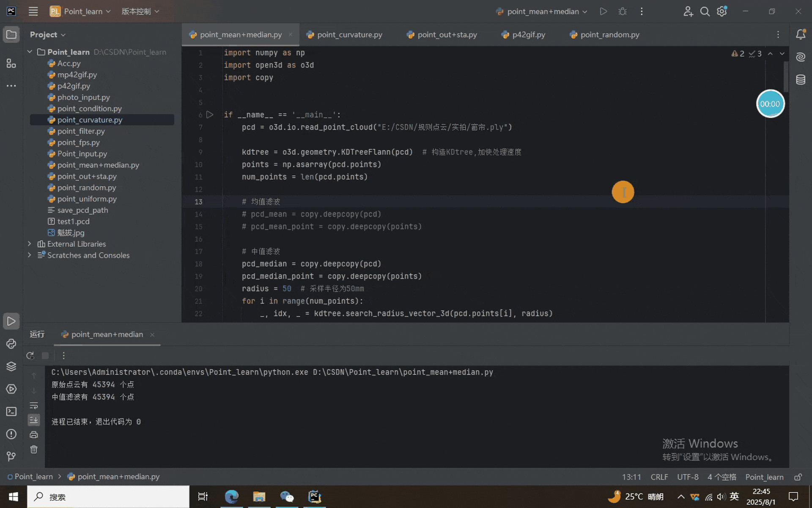Click the Point_learn interpreter in status bar
Viewport: 812px width, 508px height.
[764, 477]
